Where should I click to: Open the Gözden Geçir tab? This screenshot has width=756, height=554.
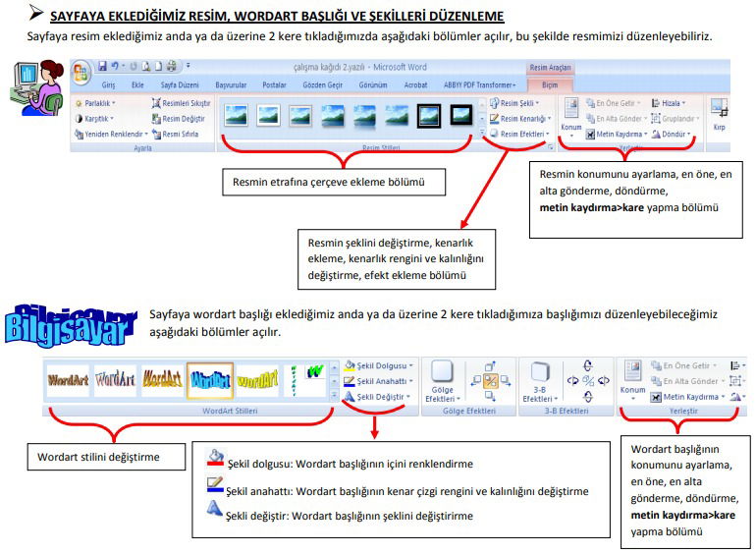click(323, 85)
